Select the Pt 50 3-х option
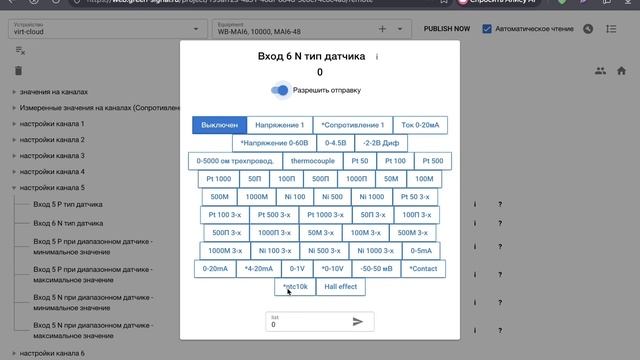The image size is (640, 360). 415,197
